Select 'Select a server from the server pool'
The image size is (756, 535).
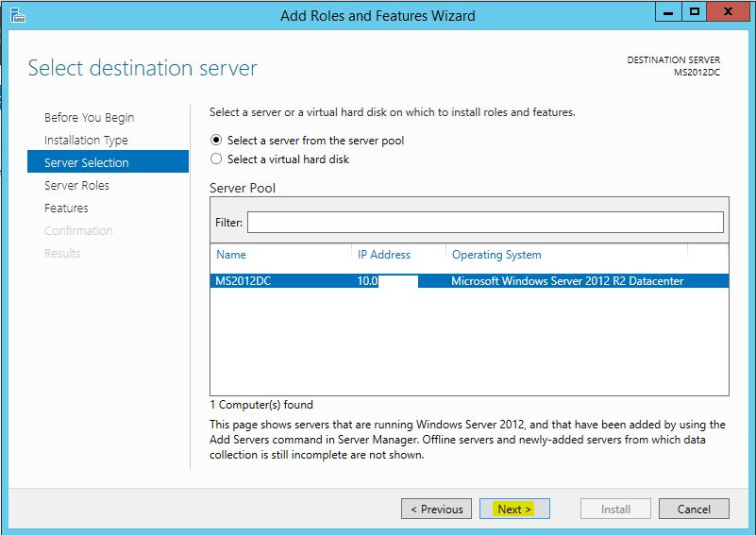click(216, 140)
